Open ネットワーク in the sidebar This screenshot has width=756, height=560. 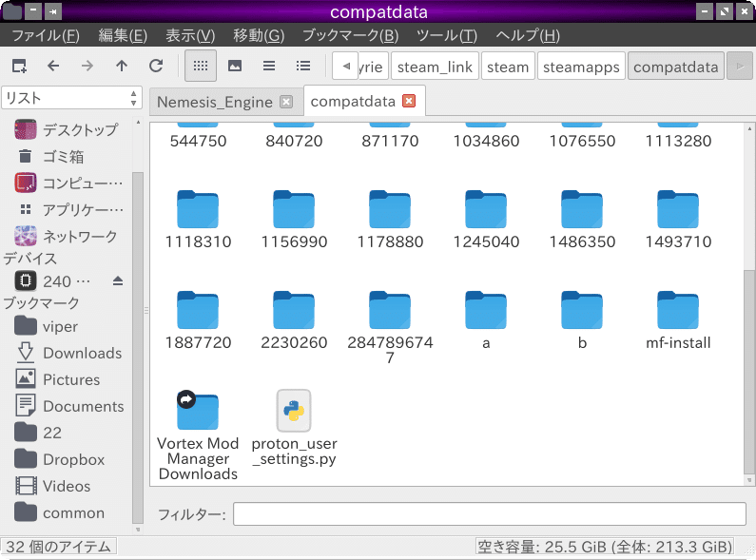pyautogui.click(x=67, y=236)
